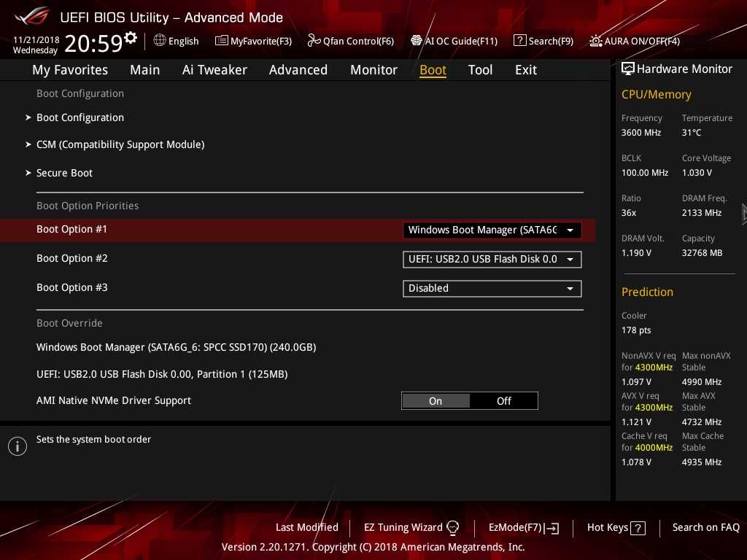
Task: Set AMI Native NVMe Driver Support to Off
Action: click(504, 401)
